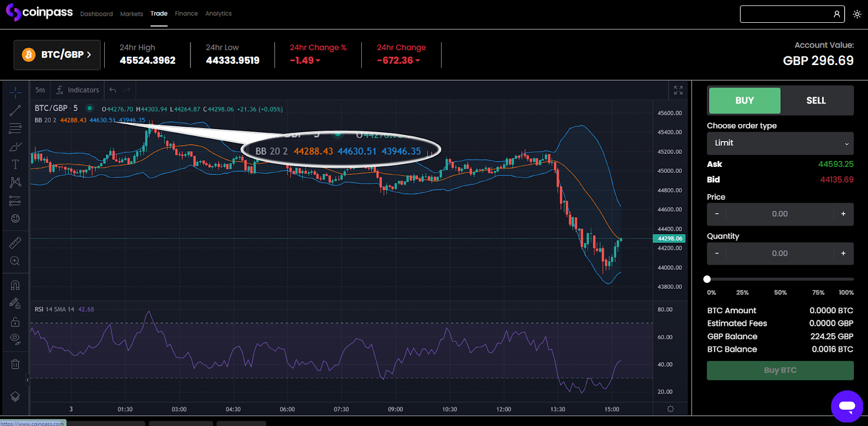
Task: Go to the Markets tab
Action: pos(131,14)
